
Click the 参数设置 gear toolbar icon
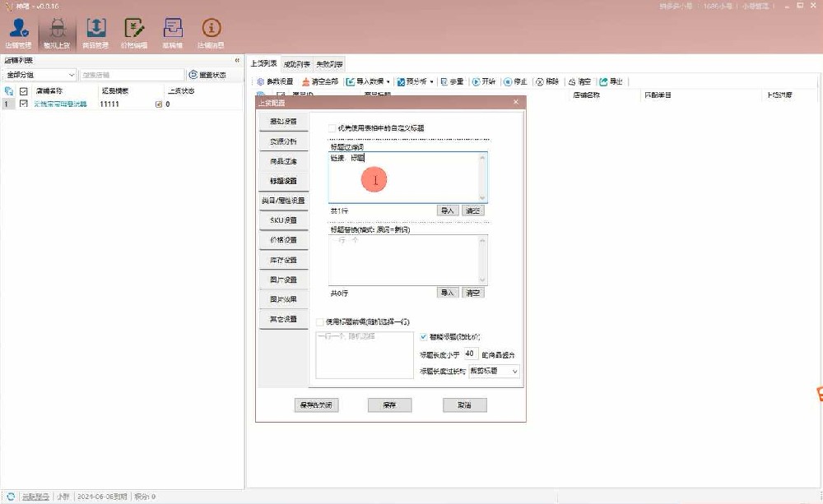(261, 82)
